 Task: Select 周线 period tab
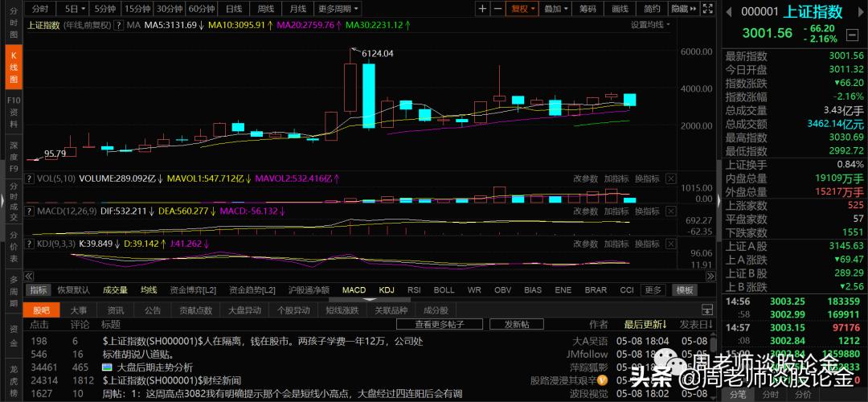(266, 8)
